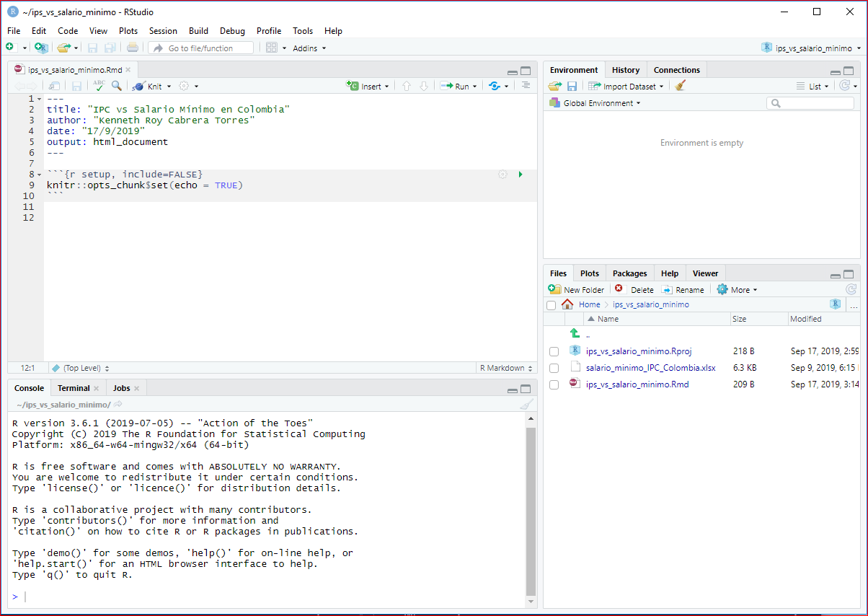Click the console vertical scrollbar

[x=531, y=511]
